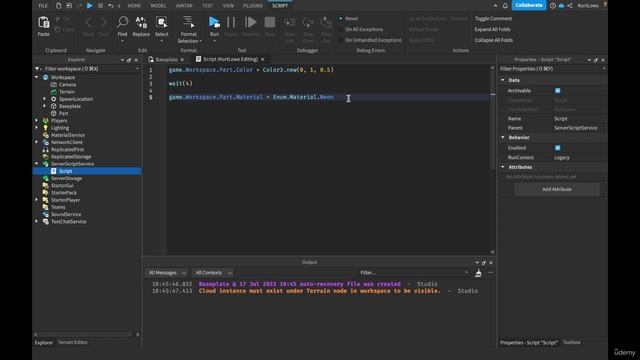Open the Replace tool
The width and height of the screenshot is (640, 360).
(x=141, y=22)
